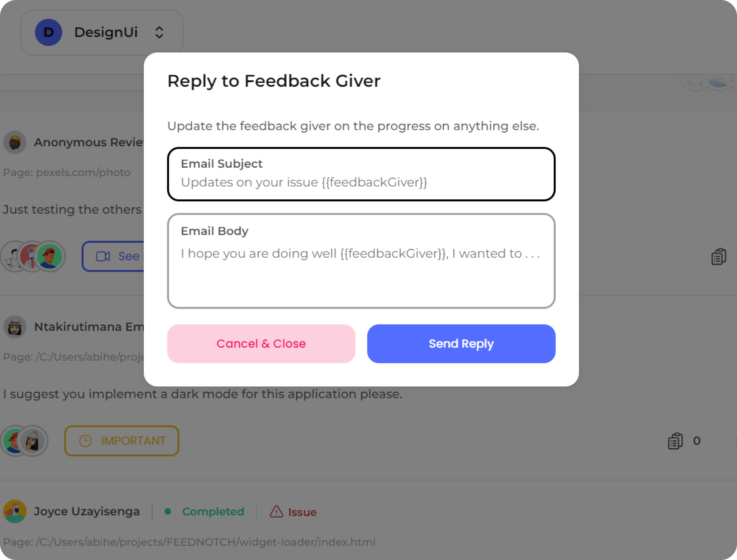Screen dimensions: 737x560
Task: Click the notes clipboard icon beside count 0
Action: tap(675, 441)
